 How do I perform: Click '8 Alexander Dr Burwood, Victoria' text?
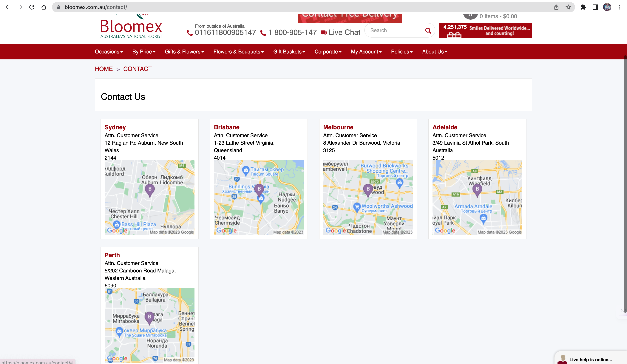362,143
